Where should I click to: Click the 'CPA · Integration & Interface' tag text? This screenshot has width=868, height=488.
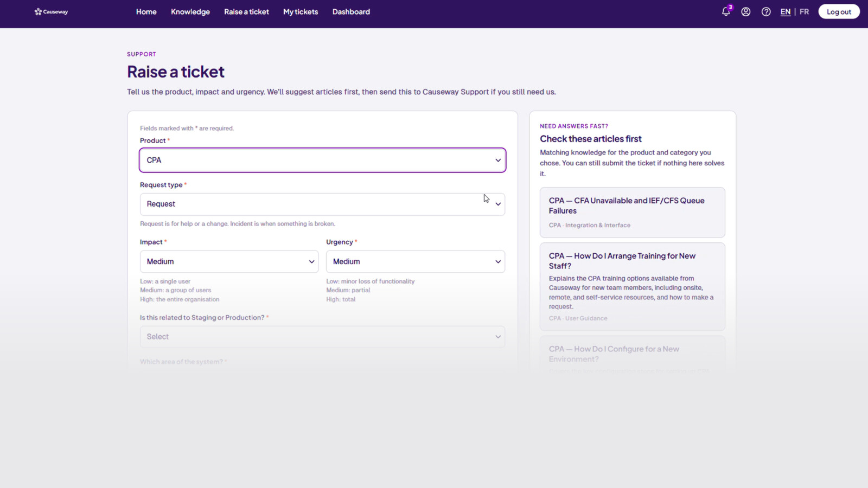coord(589,225)
